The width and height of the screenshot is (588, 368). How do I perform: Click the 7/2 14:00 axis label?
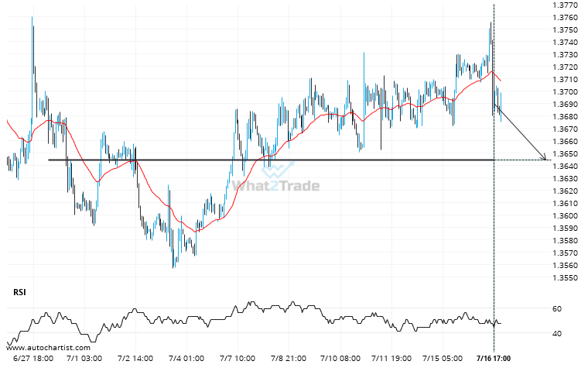(x=135, y=358)
